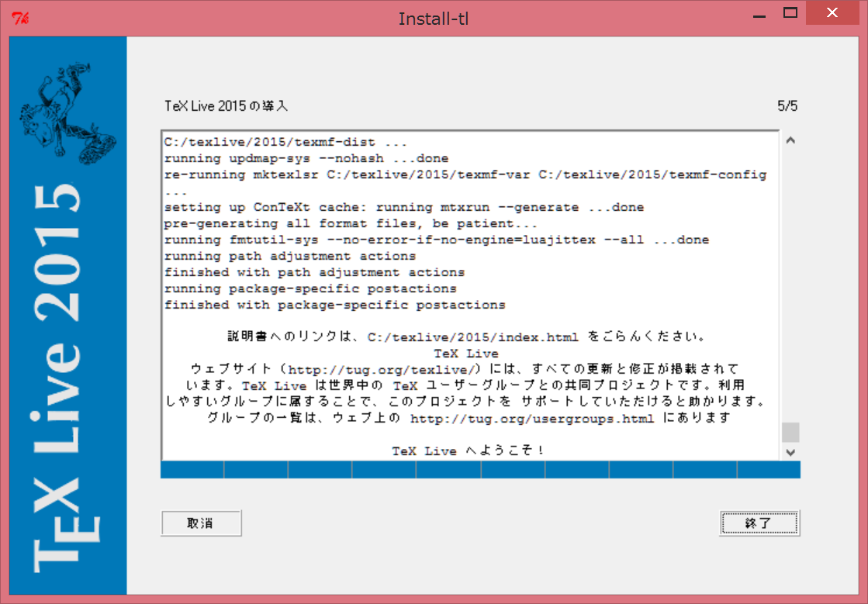Click the scrollbar up arrow

(790, 140)
